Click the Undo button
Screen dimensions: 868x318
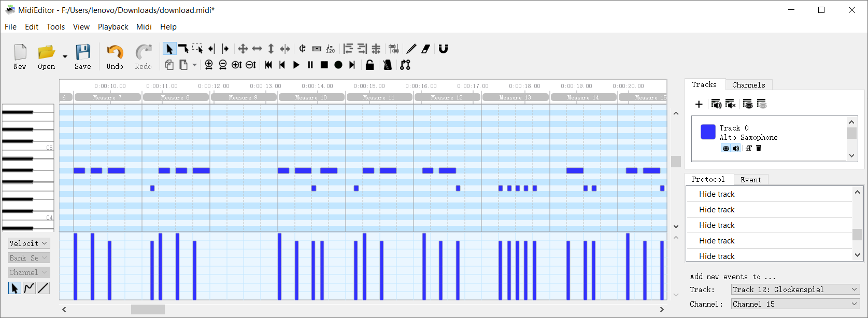(x=115, y=57)
